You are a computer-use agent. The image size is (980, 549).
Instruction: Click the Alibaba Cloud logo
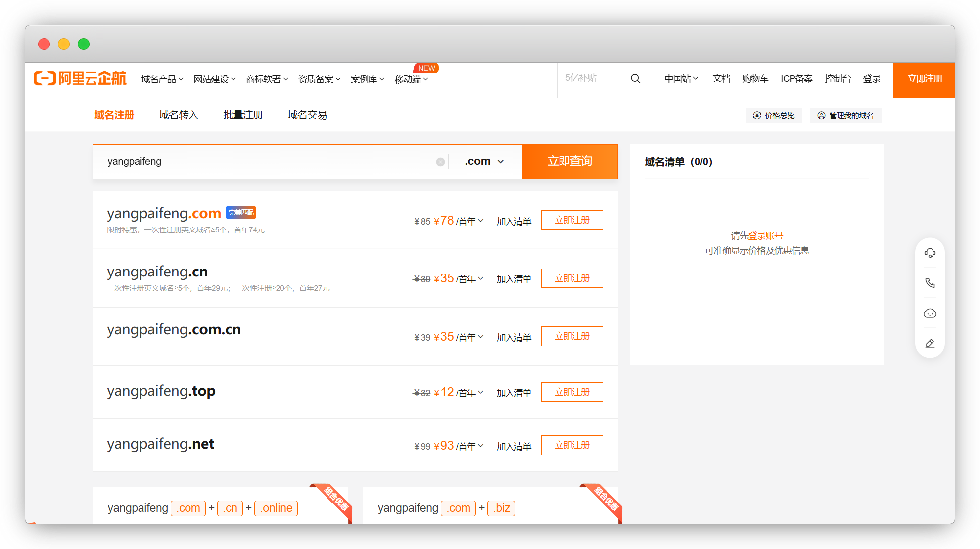(80, 79)
